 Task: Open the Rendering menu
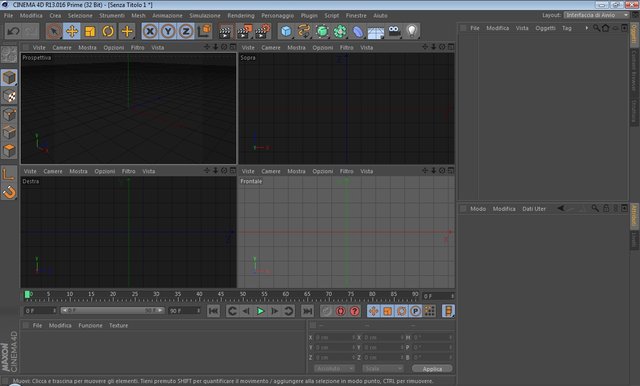(x=241, y=16)
